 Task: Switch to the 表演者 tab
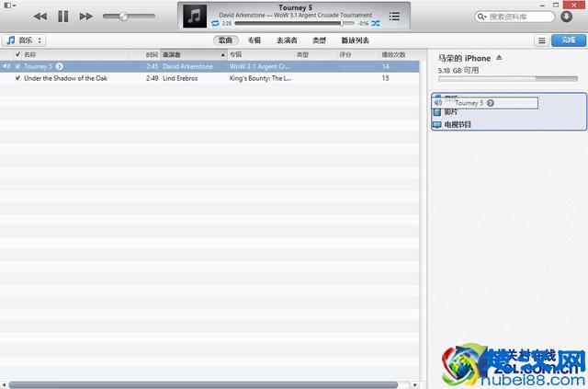click(287, 40)
